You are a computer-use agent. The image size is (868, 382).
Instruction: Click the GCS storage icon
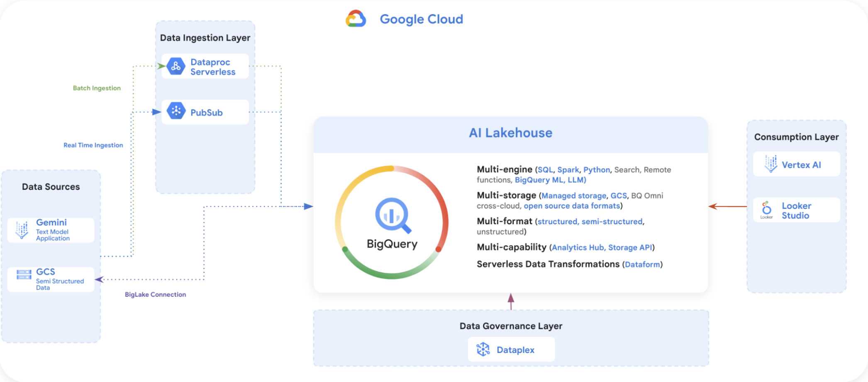pyautogui.click(x=24, y=274)
